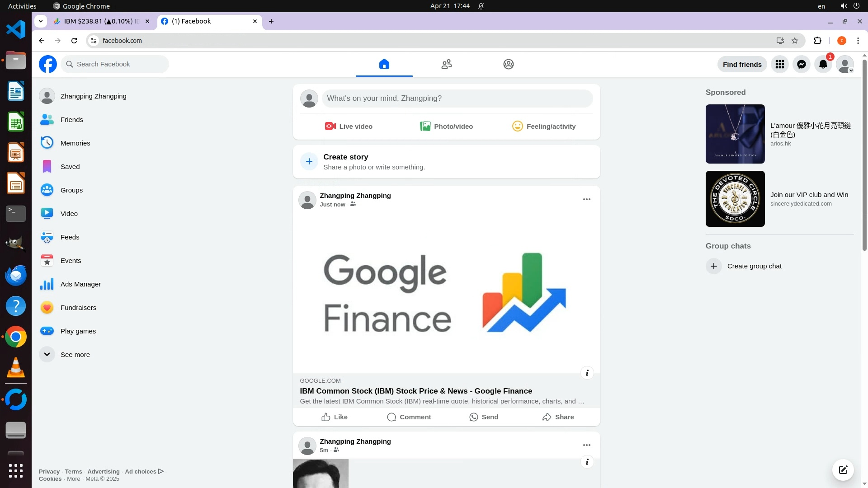Open the Facebook apps grid menu
The image size is (868, 488).
(779, 64)
